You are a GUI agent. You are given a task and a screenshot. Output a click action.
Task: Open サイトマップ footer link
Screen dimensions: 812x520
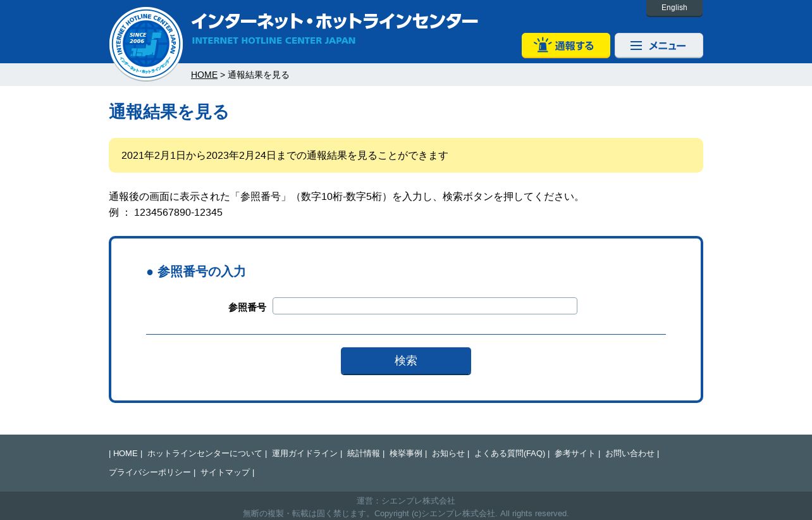click(x=225, y=473)
